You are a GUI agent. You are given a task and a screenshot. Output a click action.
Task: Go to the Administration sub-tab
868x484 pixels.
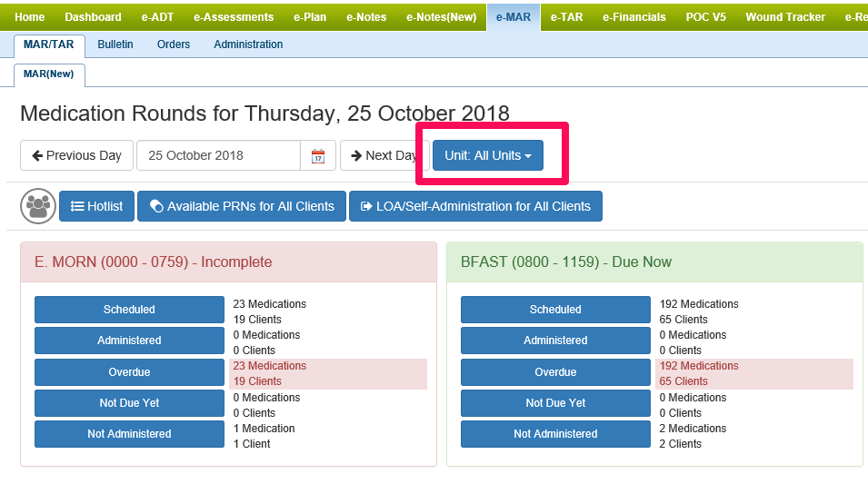pyautogui.click(x=248, y=44)
